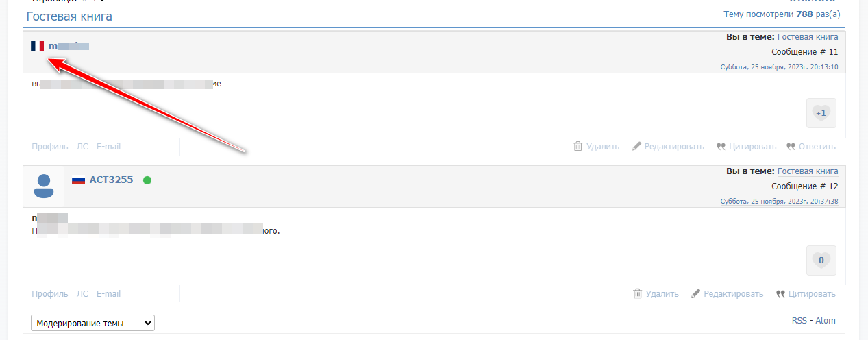The image size is (868, 340).
Task: Click the timestamp link of message 12
Action: 779,201
